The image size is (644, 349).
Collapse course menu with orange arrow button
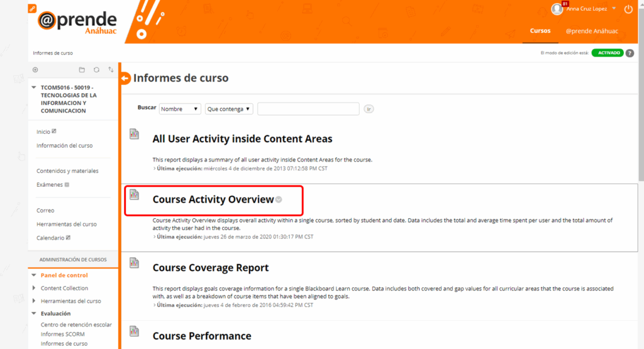pyautogui.click(x=125, y=79)
